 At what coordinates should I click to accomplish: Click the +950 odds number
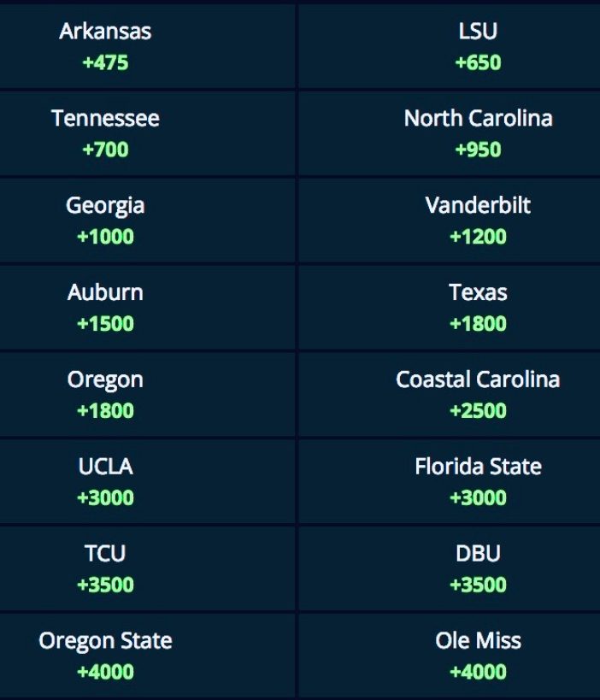click(x=478, y=150)
